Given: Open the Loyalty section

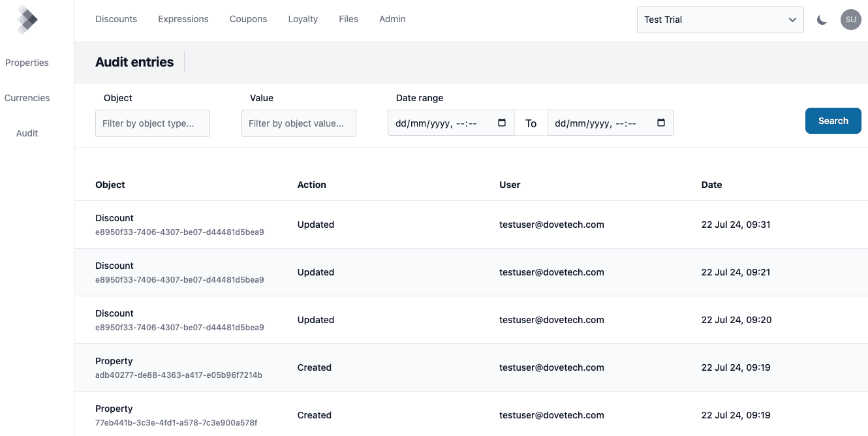Looking at the screenshot, I should (302, 19).
